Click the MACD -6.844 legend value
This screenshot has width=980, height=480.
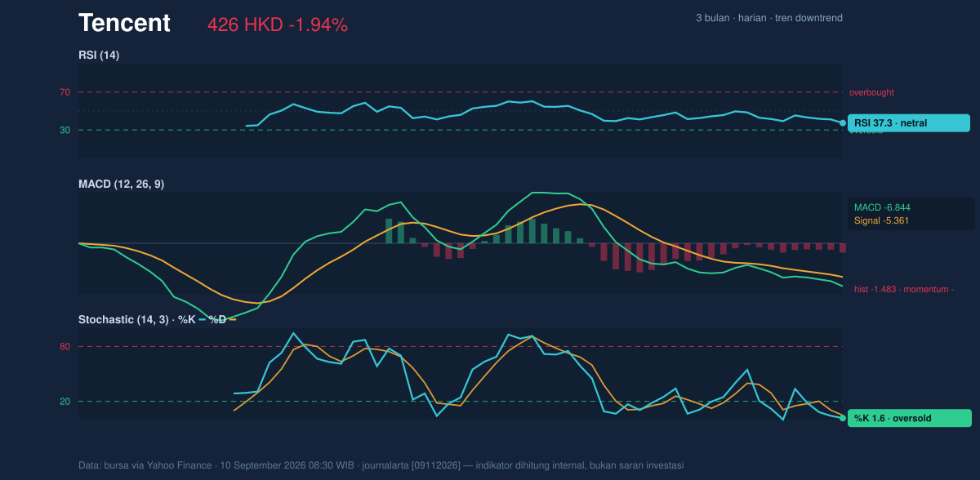point(882,207)
